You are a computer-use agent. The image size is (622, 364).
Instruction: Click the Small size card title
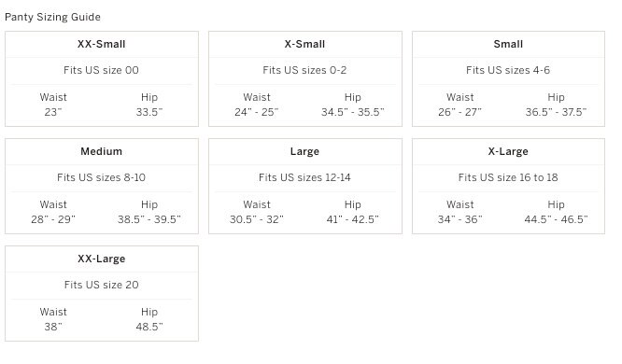[x=508, y=44]
